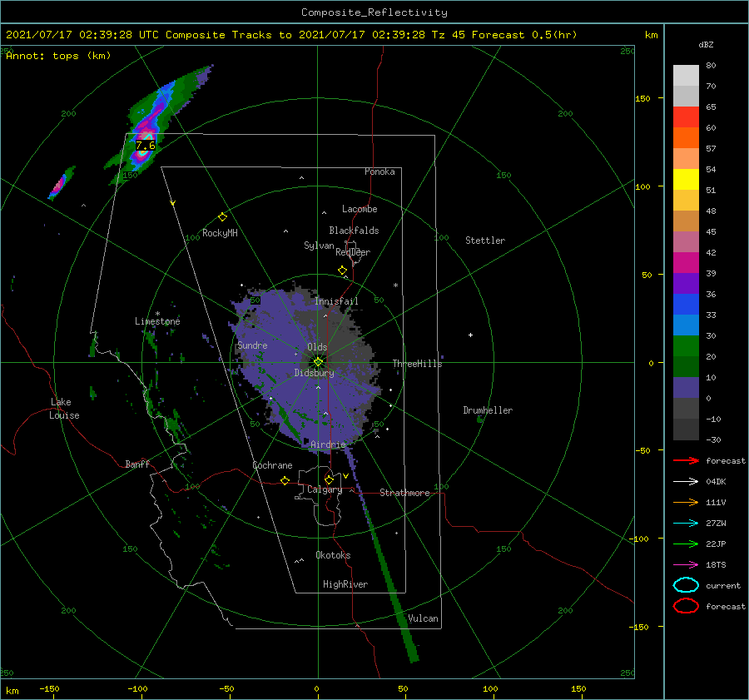The height and width of the screenshot is (700, 749).
Task: Click the tan swatch between 48 and 45 dBZ
Action: [686, 221]
